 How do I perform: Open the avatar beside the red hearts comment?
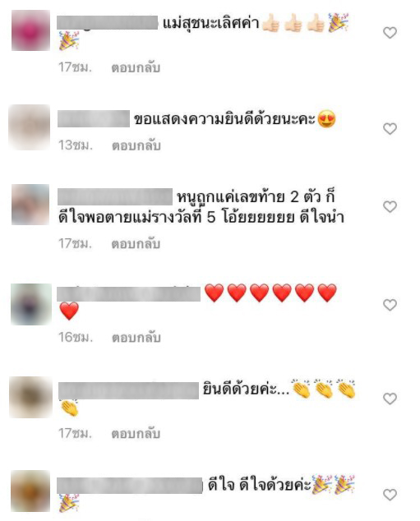point(31,304)
